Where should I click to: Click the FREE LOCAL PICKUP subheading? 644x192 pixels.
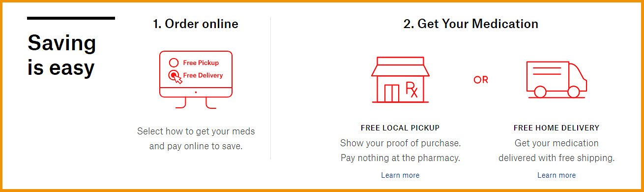click(400, 128)
